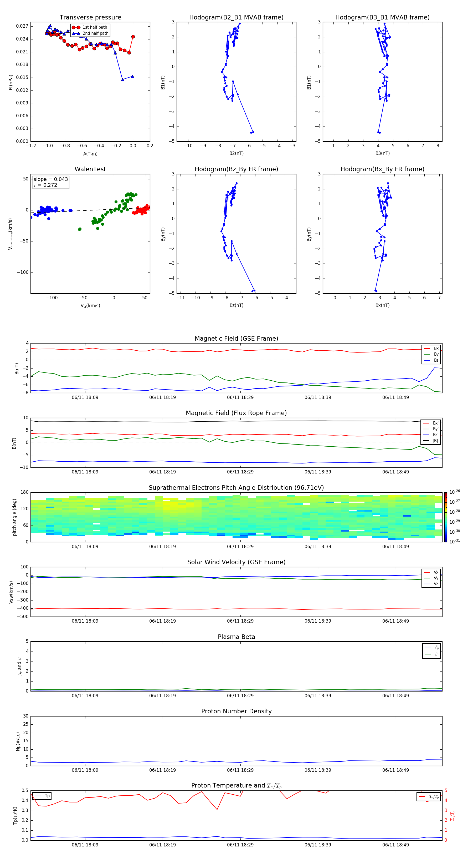This screenshot has width=473, height=868.
Task: Click the red Te/Tp right axis label
Action: [x=453, y=816]
